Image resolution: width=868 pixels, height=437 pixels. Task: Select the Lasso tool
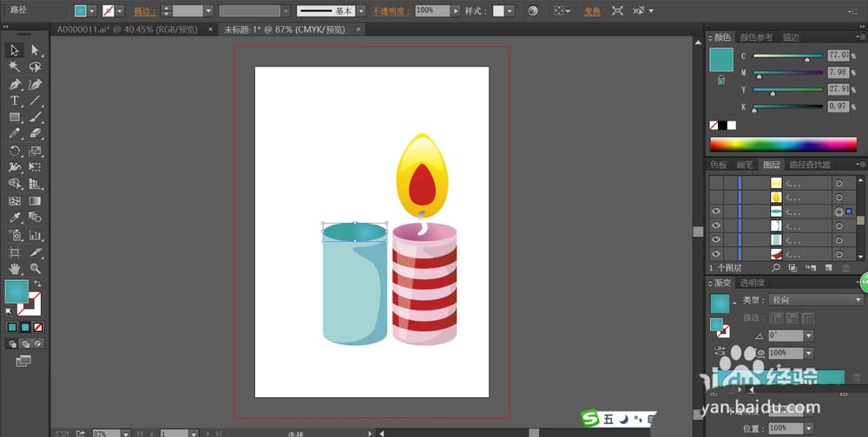pyautogui.click(x=35, y=67)
